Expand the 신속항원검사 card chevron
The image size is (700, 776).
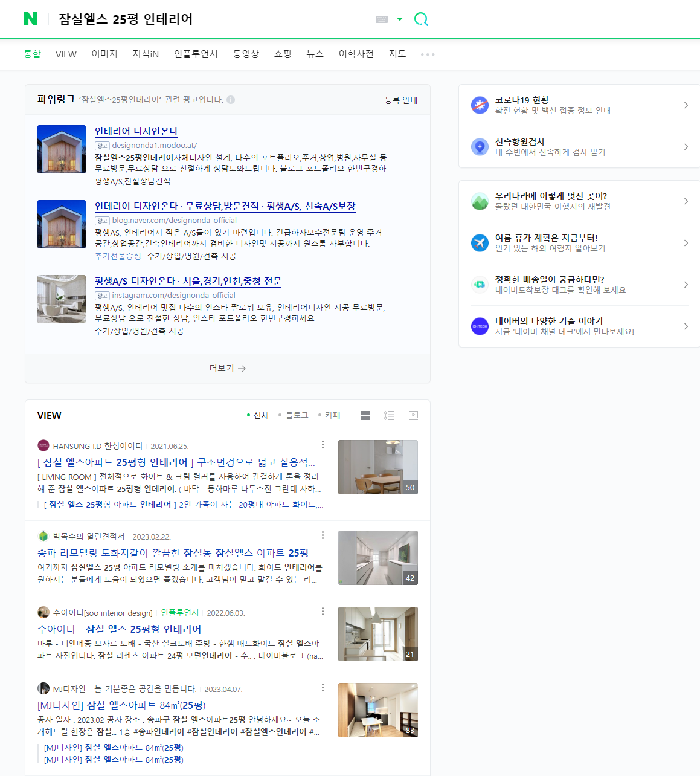(x=686, y=147)
